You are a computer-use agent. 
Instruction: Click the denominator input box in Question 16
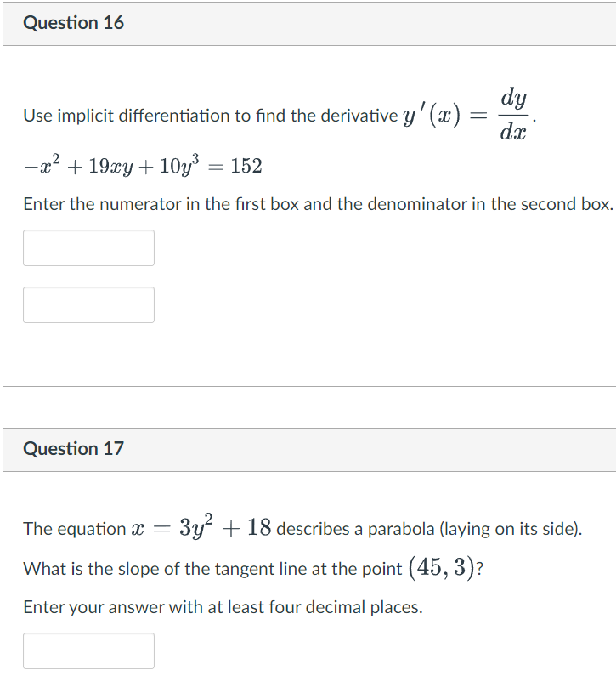tap(88, 304)
